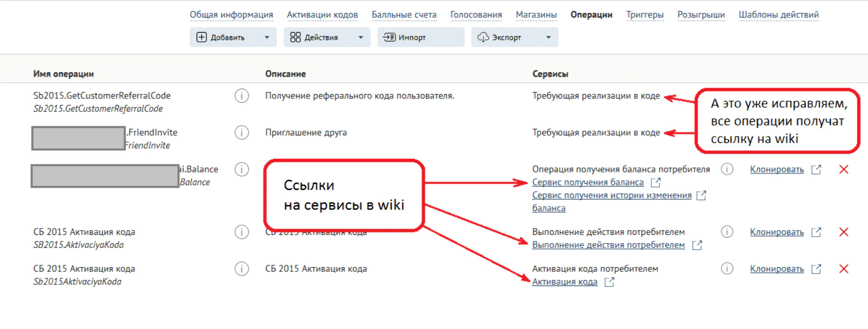Click description Приглашение друга

pyautogui.click(x=306, y=133)
